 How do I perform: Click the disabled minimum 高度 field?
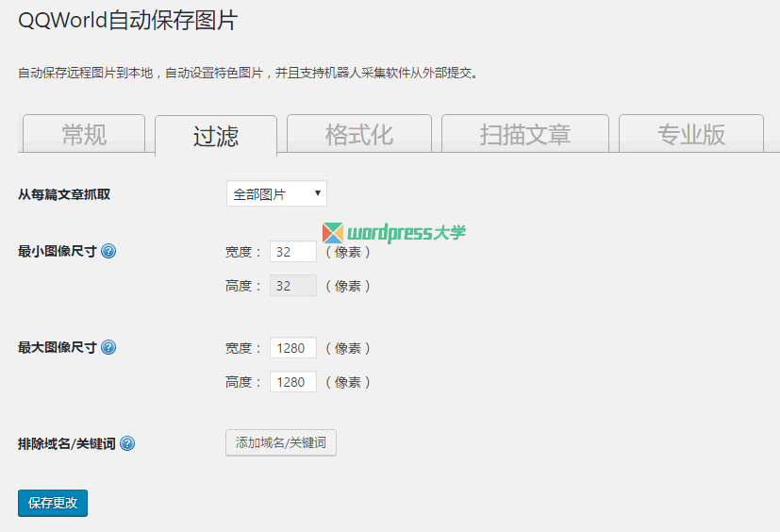[x=293, y=286]
